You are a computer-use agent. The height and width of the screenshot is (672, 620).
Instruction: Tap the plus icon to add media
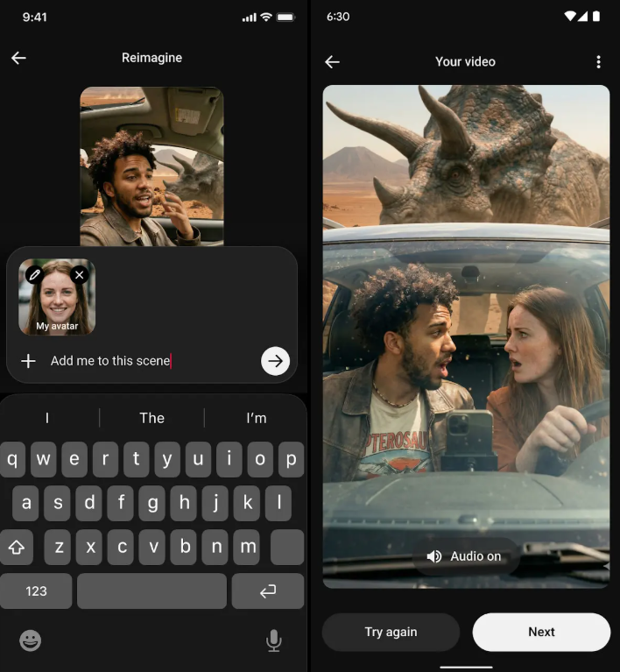pyautogui.click(x=28, y=361)
